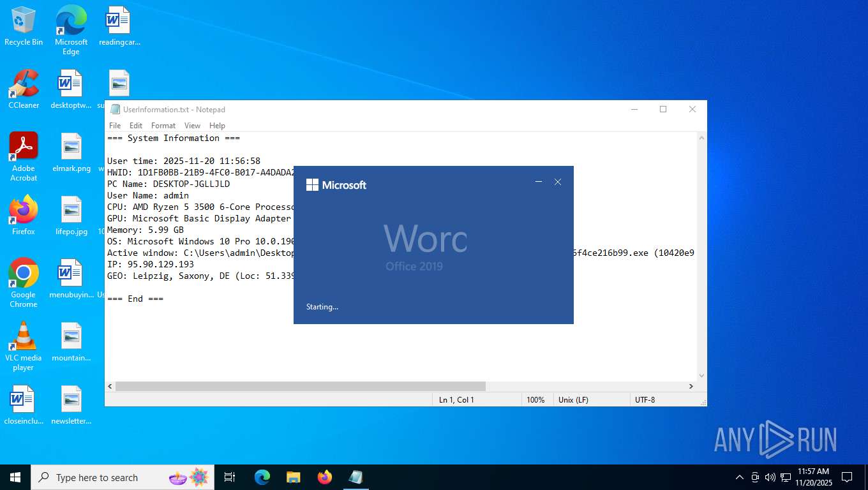This screenshot has width=868, height=490.
Task: Open the Google Chrome desktop shortcut
Action: coord(24,283)
